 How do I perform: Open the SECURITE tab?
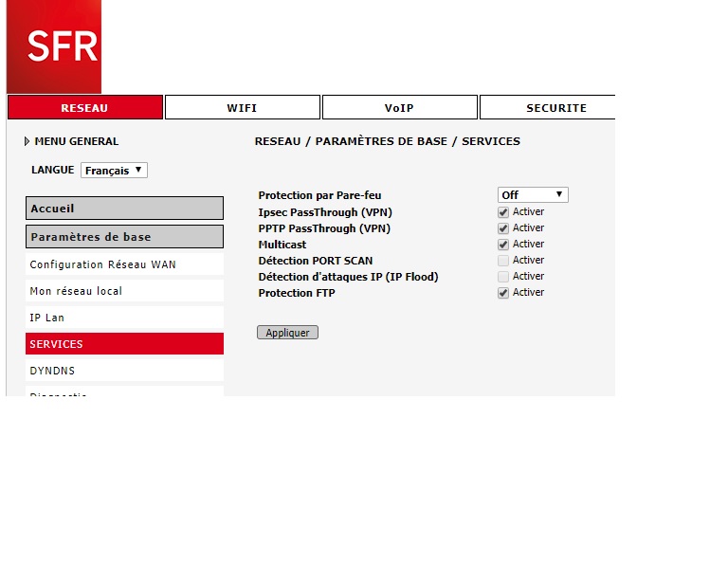pos(555,108)
